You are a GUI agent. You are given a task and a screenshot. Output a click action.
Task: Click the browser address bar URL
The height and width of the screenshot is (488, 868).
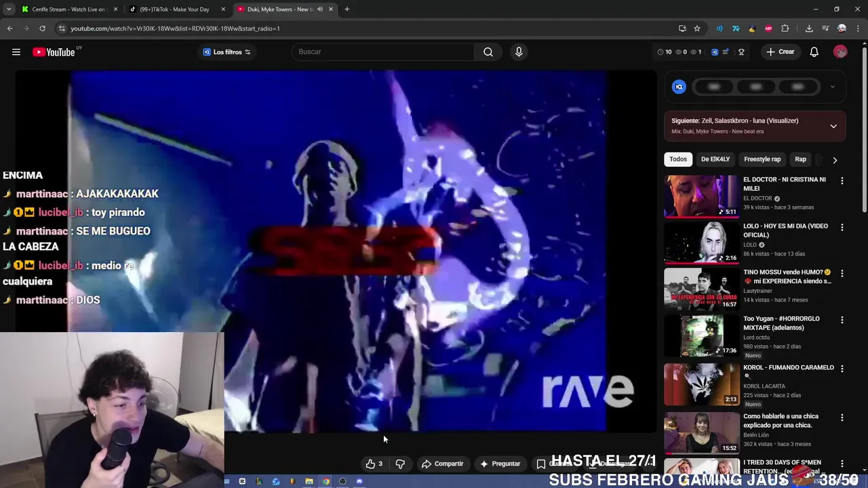tap(175, 28)
